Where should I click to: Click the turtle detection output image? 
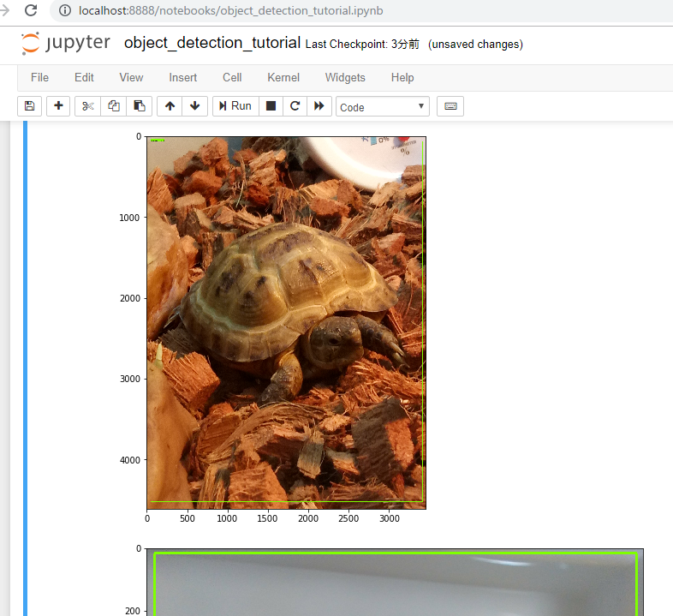(286, 322)
